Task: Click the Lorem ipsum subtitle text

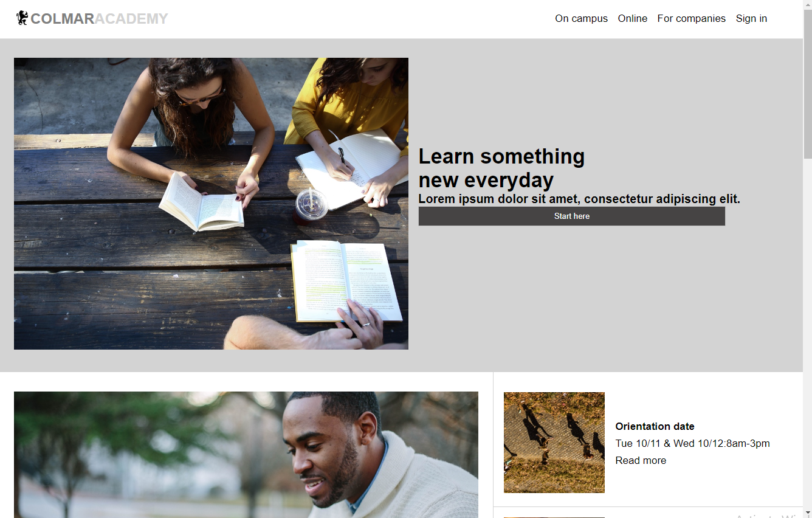Action: pos(579,199)
